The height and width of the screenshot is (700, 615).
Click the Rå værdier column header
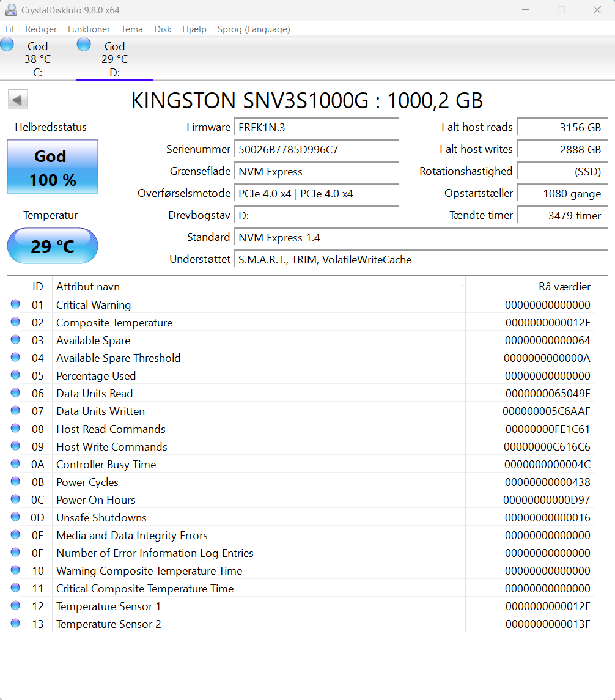530,287
